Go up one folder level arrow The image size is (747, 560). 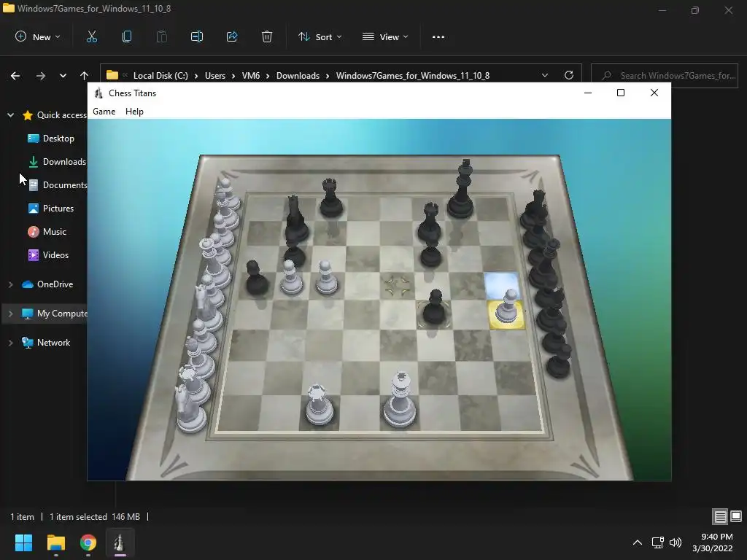[x=85, y=75]
